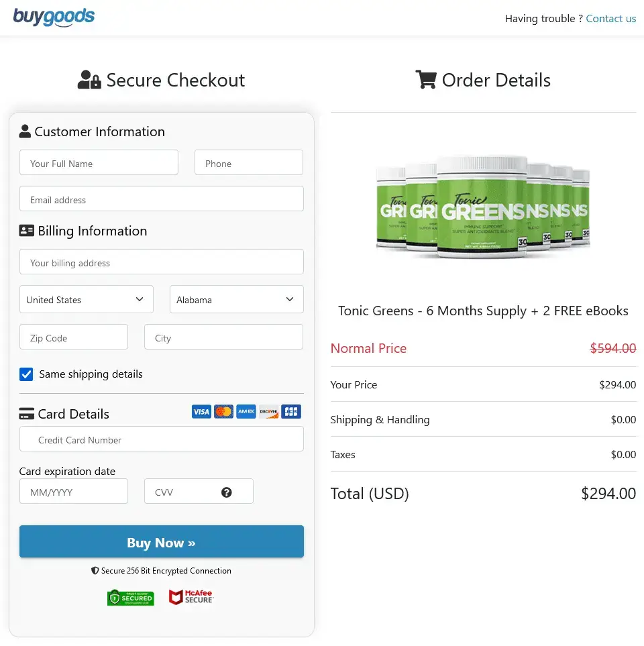Image resolution: width=644 pixels, height=646 pixels.
Task: Open the United States country dropdown
Action: (x=86, y=299)
